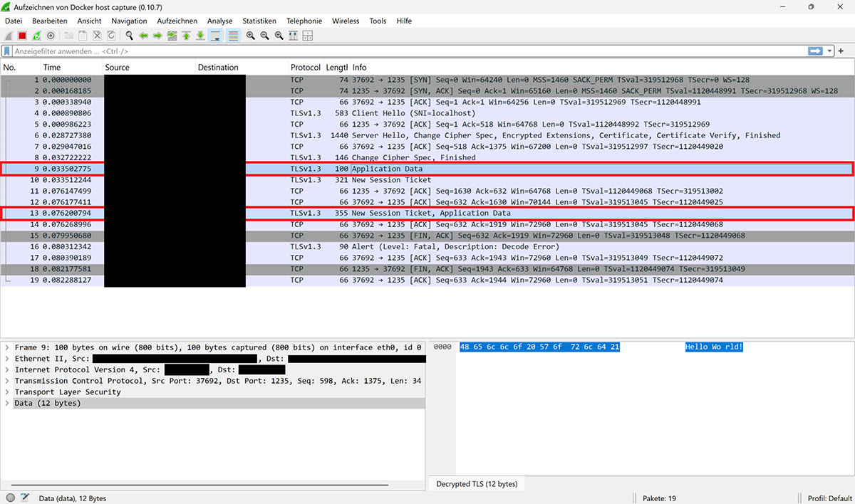The image size is (855, 504).
Task: Expand the Ethernet II section
Action: tap(7, 359)
